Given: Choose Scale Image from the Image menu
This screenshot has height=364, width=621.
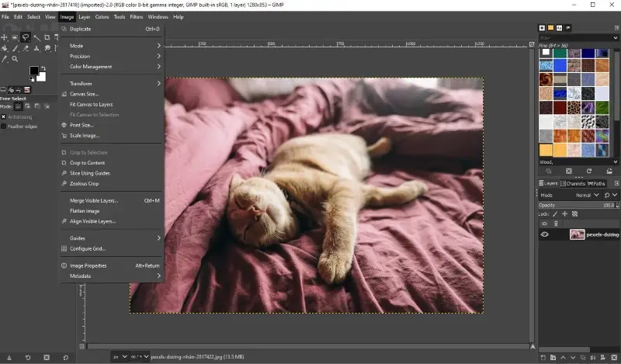Looking at the screenshot, I should click(x=85, y=135).
